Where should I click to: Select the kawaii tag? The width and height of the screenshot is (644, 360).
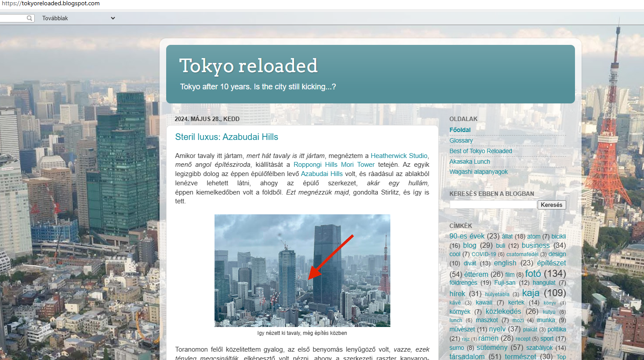[484, 302]
